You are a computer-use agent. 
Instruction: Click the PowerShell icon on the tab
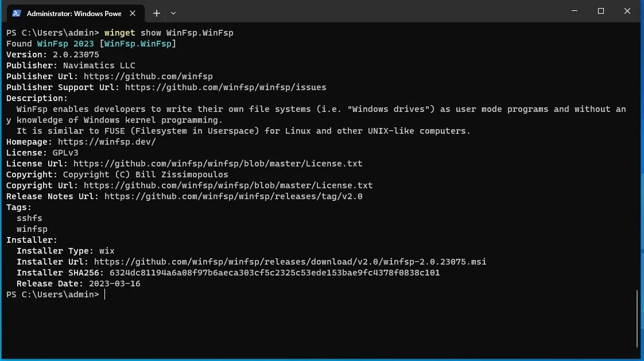[x=16, y=13]
